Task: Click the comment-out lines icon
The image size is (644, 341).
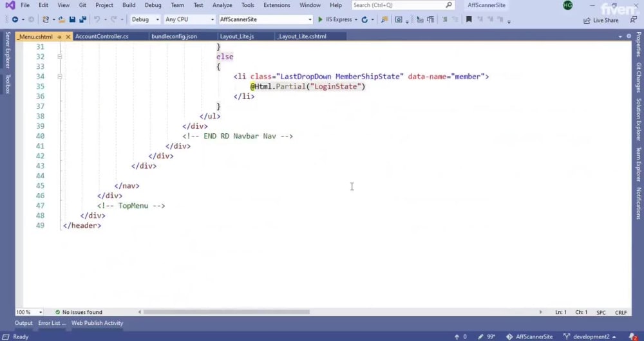Action: pos(444,19)
